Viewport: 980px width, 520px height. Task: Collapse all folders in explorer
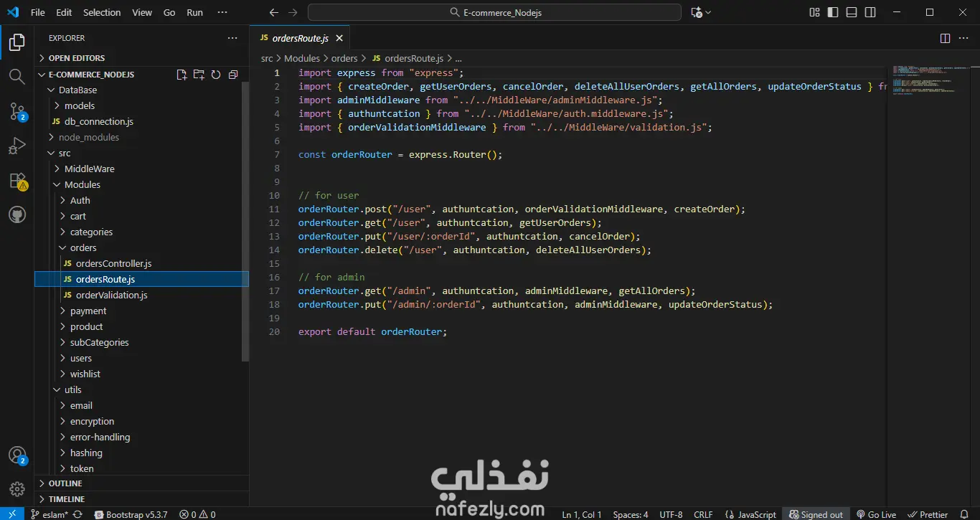[x=233, y=75]
